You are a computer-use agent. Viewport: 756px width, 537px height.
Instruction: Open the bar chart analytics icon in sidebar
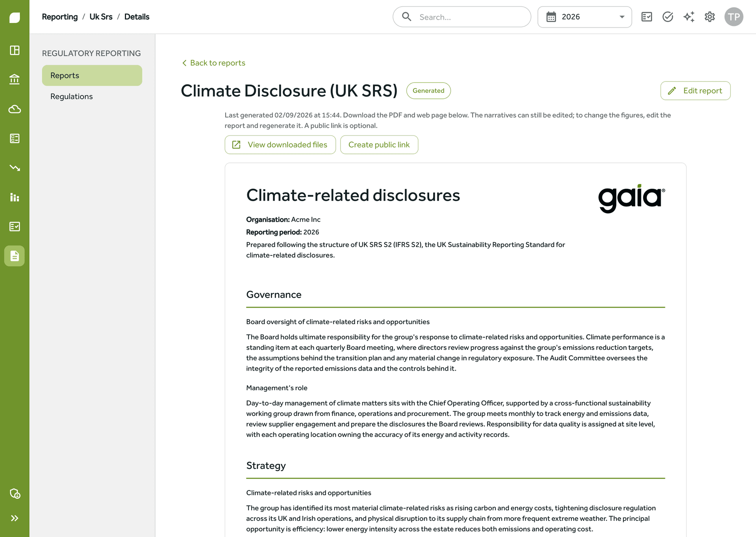pyautogui.click(x=15, y=197)
